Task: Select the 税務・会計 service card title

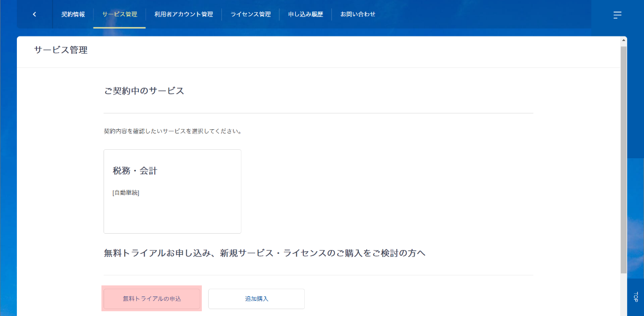Action: [135, 171]
